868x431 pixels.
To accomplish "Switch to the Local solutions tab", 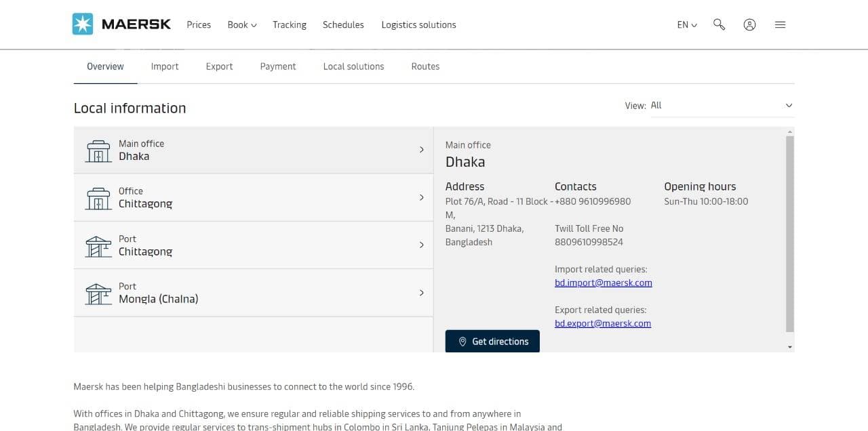I will [x=353, y=66].
